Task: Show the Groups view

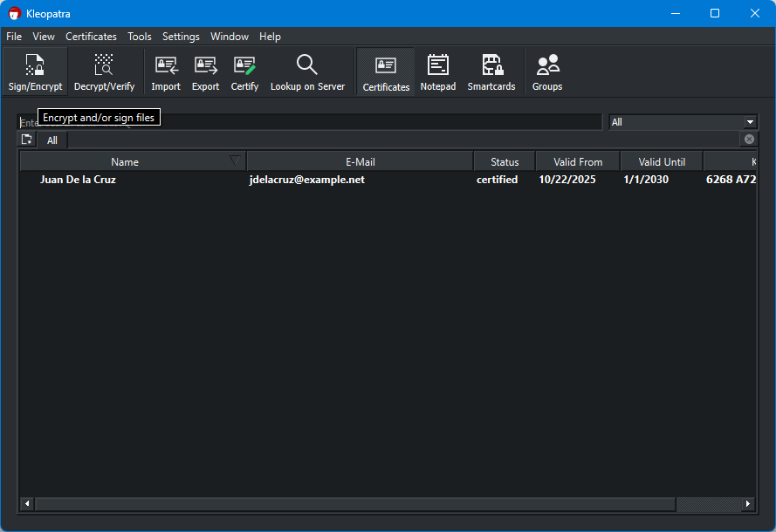Action: (x=547, y=72)
